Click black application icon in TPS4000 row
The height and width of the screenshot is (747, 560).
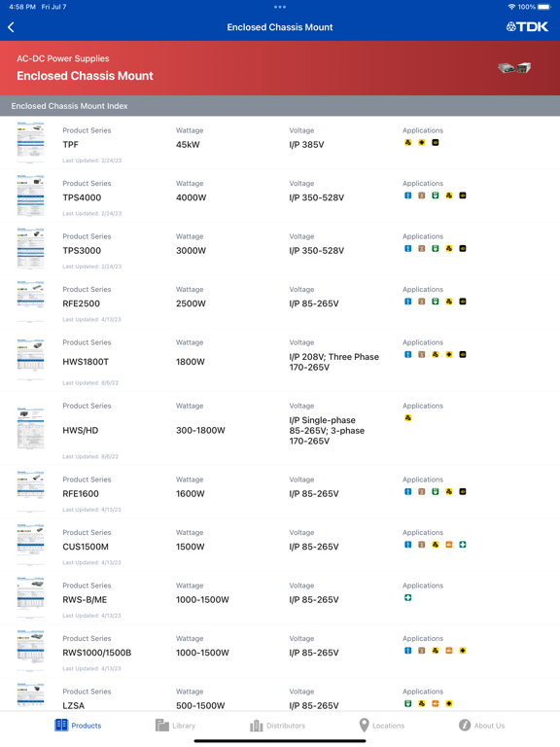[x=463, y=196]
